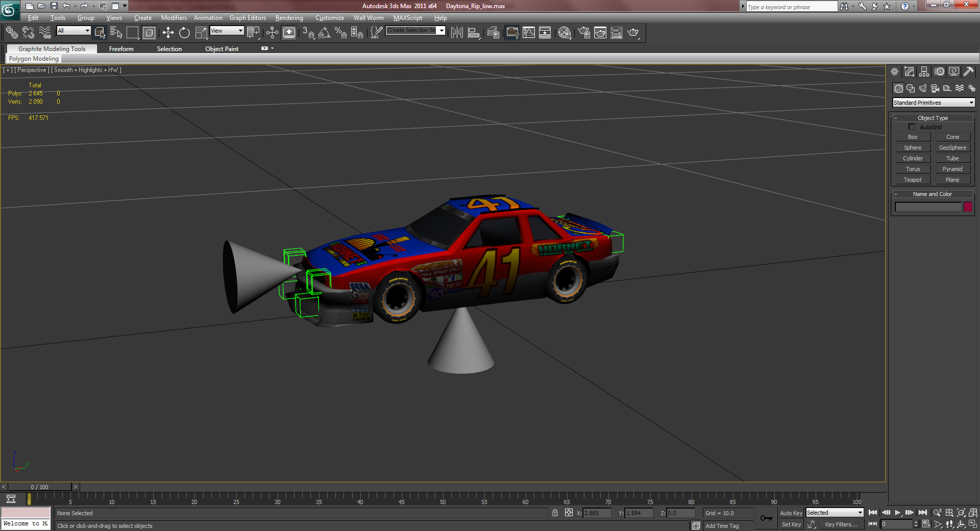
Task: Switch to the Motion command panel tab
Action: [x=939, y=71]
